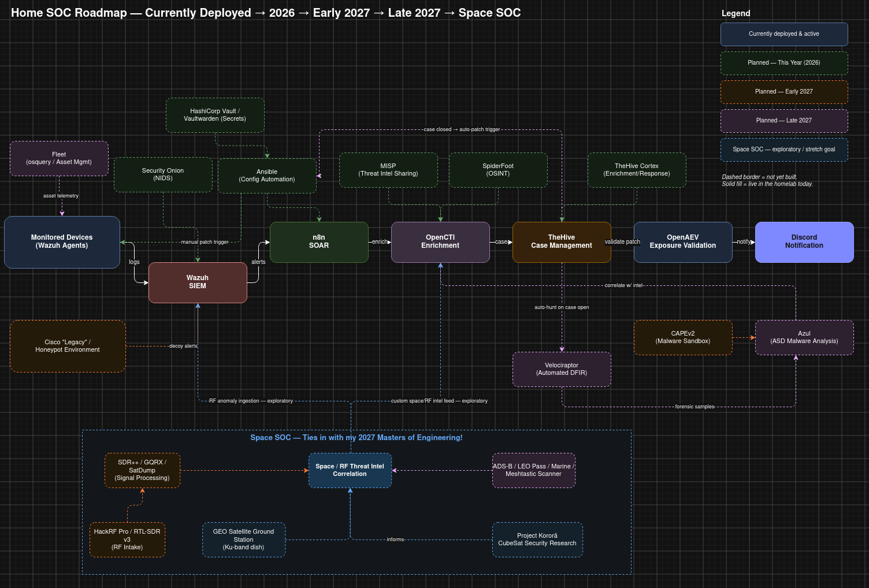Click the Wazuh SIEM node
869x588 pixels.
(198, 282)
